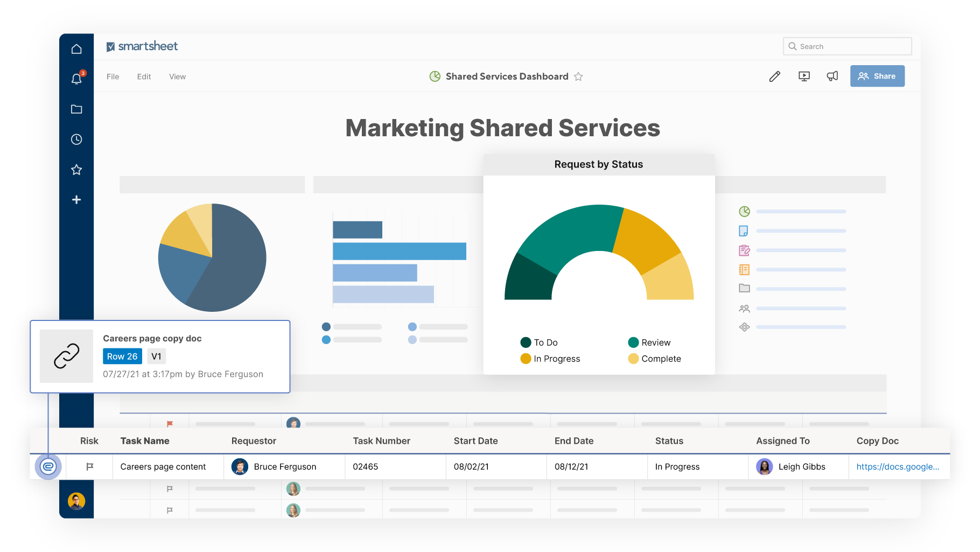Click the plus icon to create new

point(76,200)
